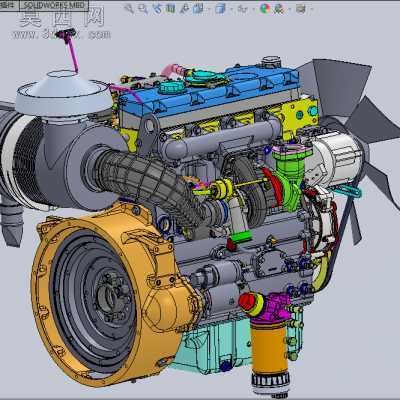Expand the View Settings dropdown arrow
The image size is (400, 400).
click(312, 9)
